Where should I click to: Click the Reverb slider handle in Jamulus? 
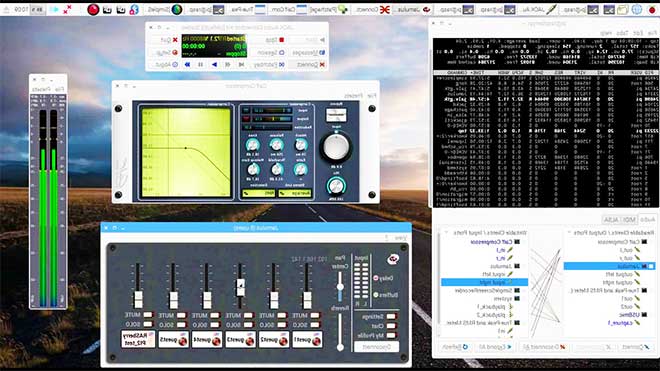click(340, 347)
